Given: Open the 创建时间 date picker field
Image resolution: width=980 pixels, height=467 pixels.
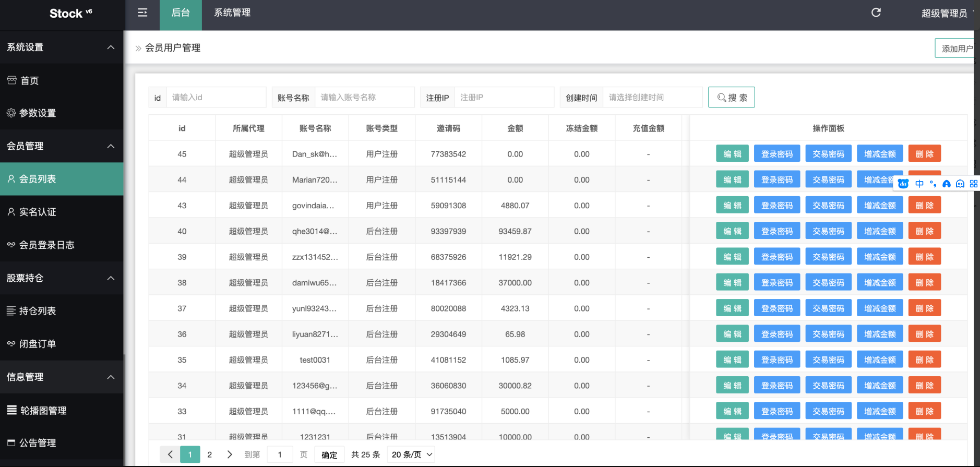Looking at the screenshot, I should click(x=652, y=98).
